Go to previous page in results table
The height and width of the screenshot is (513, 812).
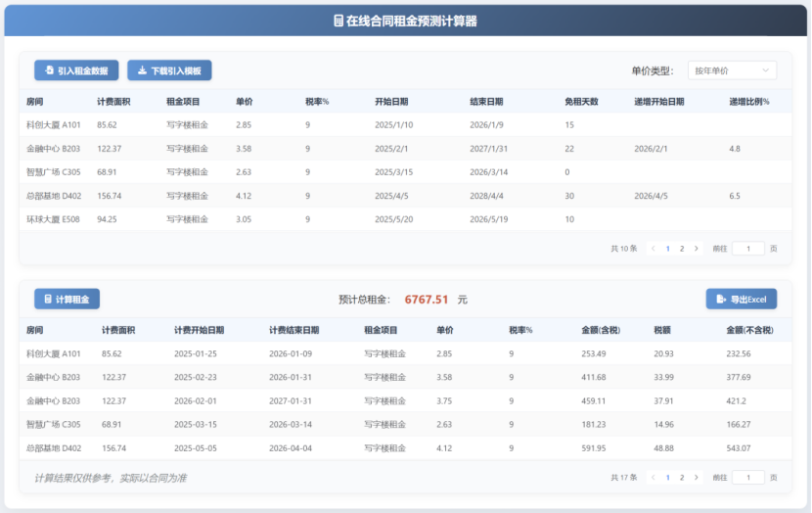coord(654,478)
